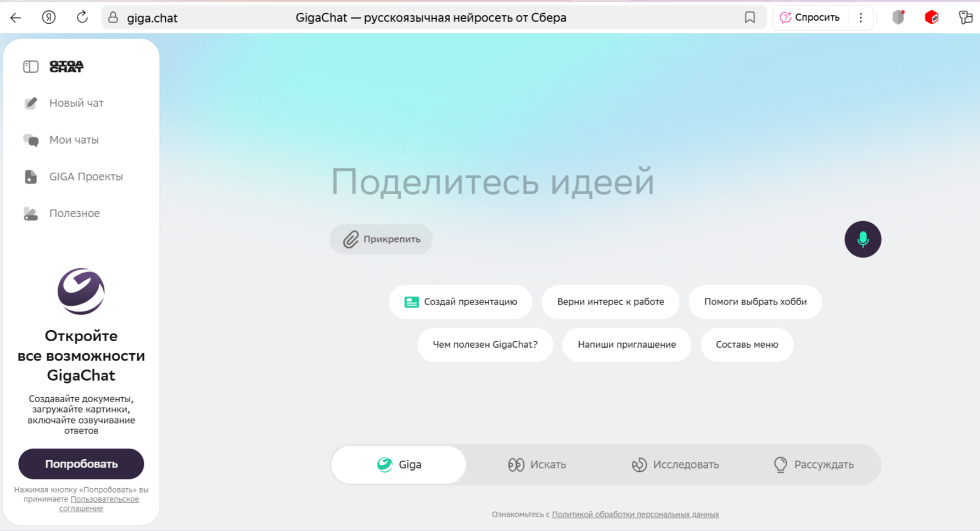980x531 pixels.
Task: Enable the Рассуждать mode
Action: point(813,465)
